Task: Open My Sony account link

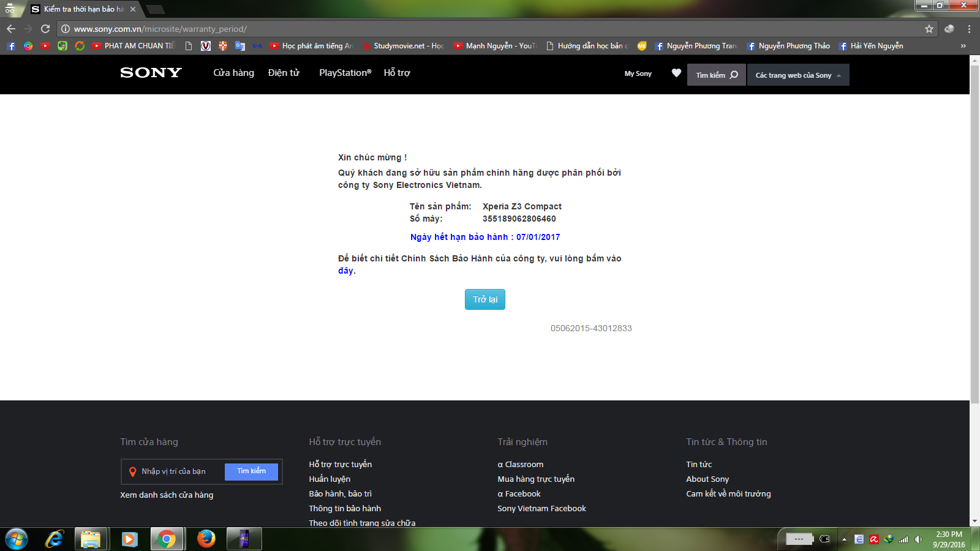Action: click(x=638, y=73)
